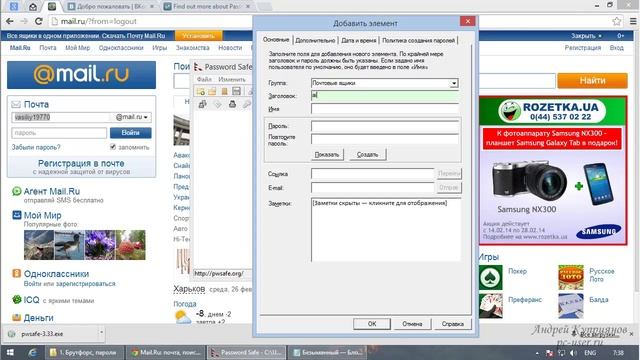The width and height of the screenshot is (640, 360).
Task: Reload the mail.ru page
Action: (39, 21)
